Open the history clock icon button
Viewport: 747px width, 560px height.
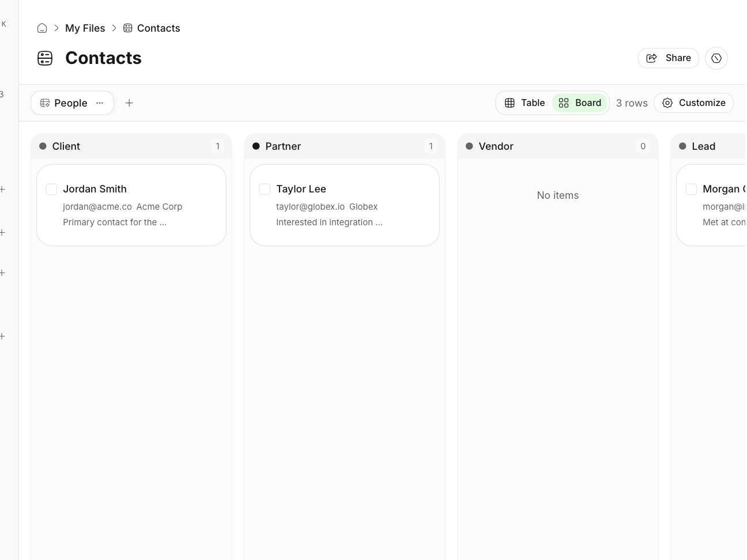pos(716,58)
